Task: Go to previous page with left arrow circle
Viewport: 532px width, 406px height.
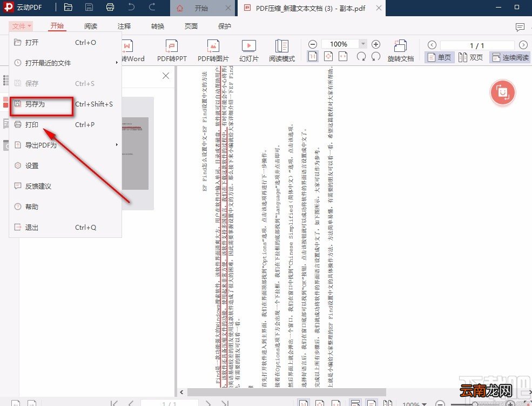Action: 432,45
